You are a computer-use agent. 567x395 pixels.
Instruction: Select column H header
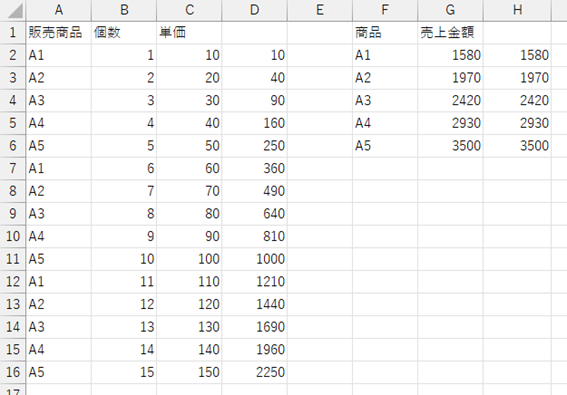tap(517, 10)
